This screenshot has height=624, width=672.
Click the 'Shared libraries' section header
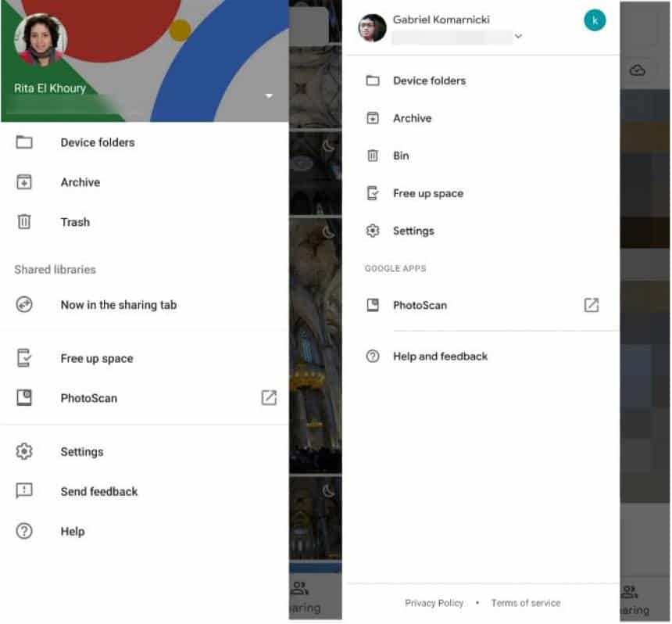click(x=55, y=269)
